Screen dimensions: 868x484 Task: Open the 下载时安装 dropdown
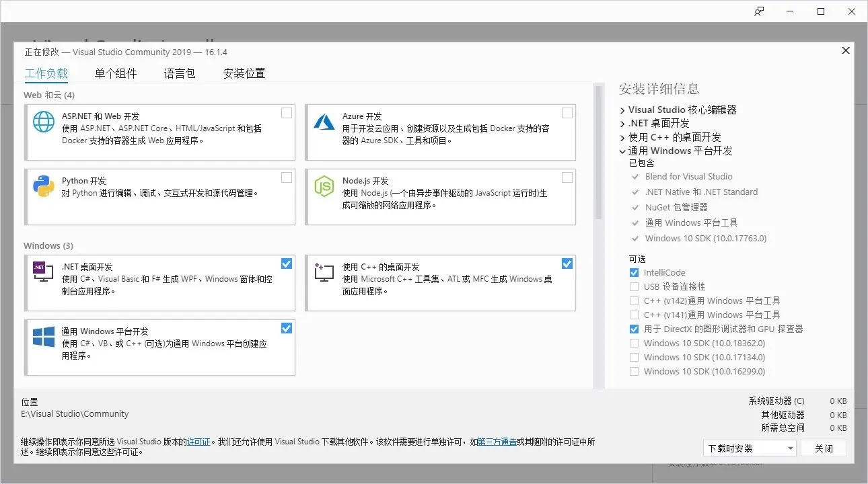click(750, 448)
